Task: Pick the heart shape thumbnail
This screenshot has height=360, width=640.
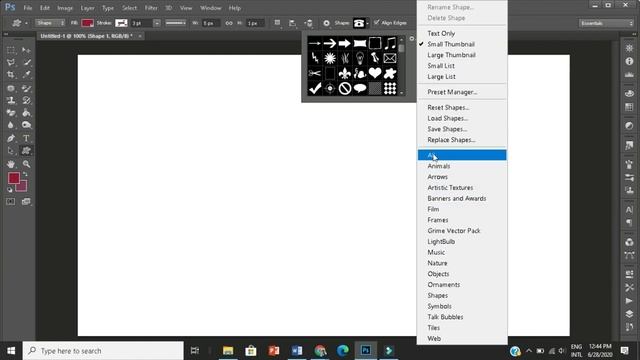Action: tap(375, 73)
